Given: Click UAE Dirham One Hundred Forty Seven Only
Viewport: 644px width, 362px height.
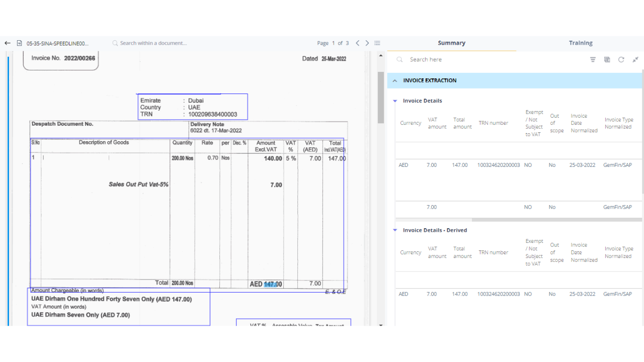Looking at the screenshot, I should coord(111,299).
